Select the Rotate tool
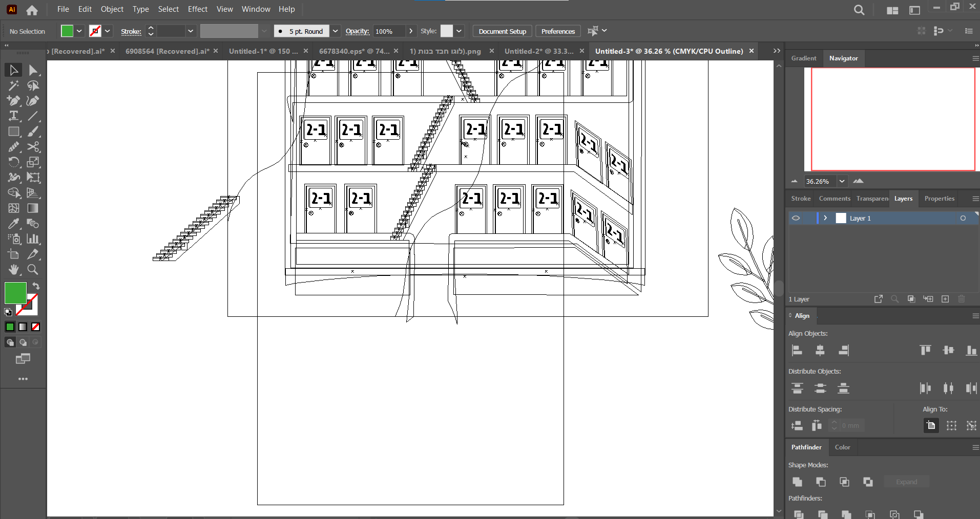Screen dimensions: 980x519 13,162
